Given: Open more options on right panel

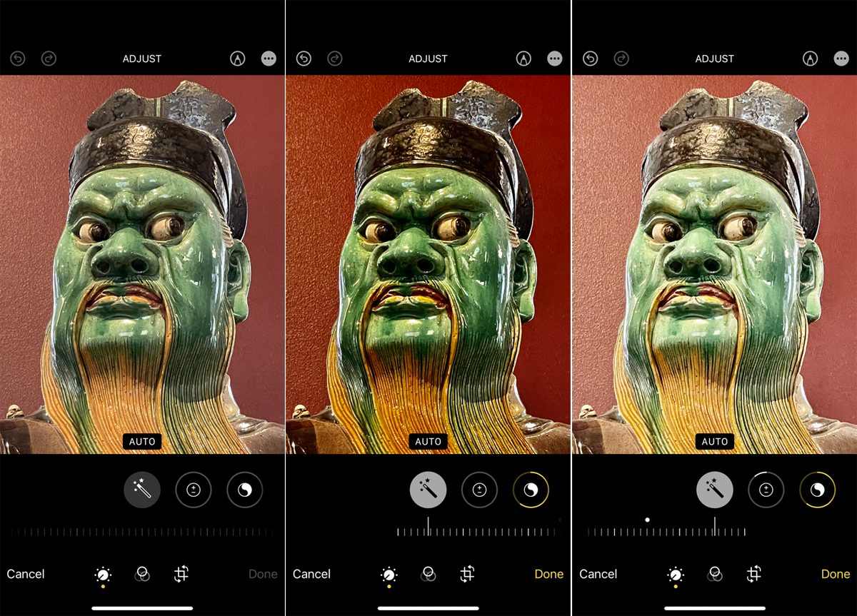Looking at the screenshot, I should coord(841,59).
